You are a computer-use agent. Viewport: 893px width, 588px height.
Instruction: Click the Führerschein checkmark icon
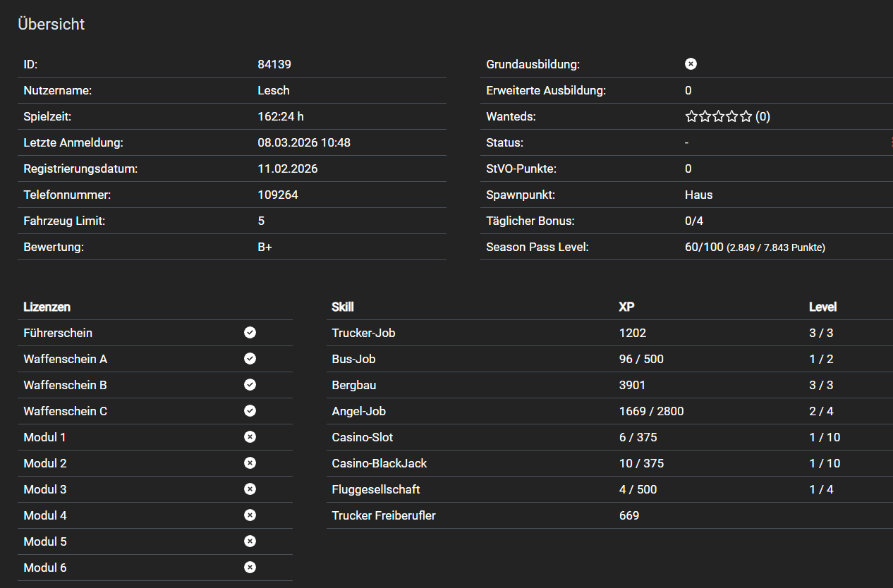(x=250, y=333)
